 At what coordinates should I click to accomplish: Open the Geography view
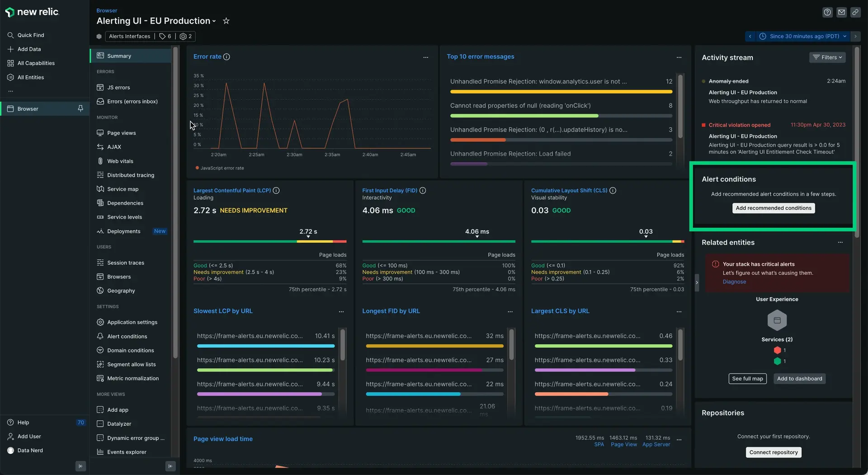tap(121, 291)
